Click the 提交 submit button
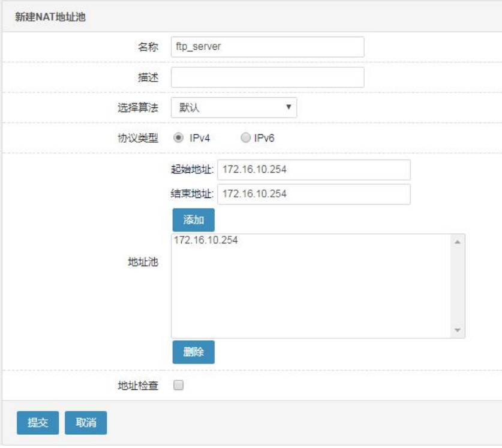Image resolution: width=502 pixels, height=448 pixels. (x=38, y=422)
